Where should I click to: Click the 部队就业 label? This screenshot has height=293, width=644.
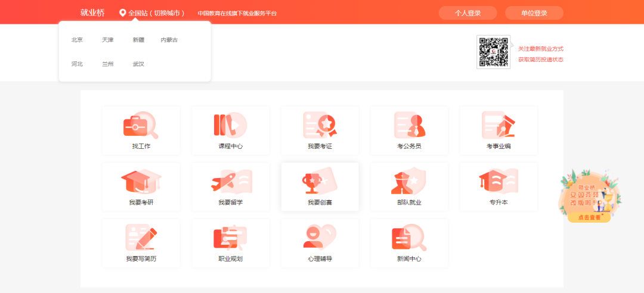coord(409,202)
